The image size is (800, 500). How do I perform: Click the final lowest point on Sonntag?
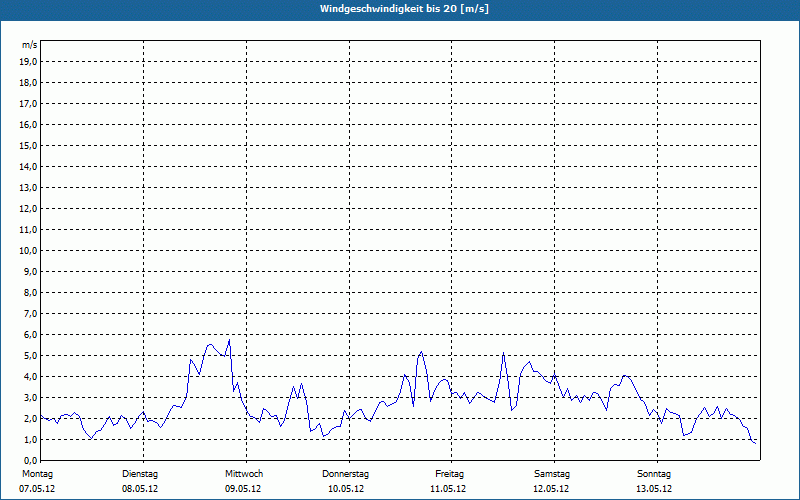coord(755,443)
